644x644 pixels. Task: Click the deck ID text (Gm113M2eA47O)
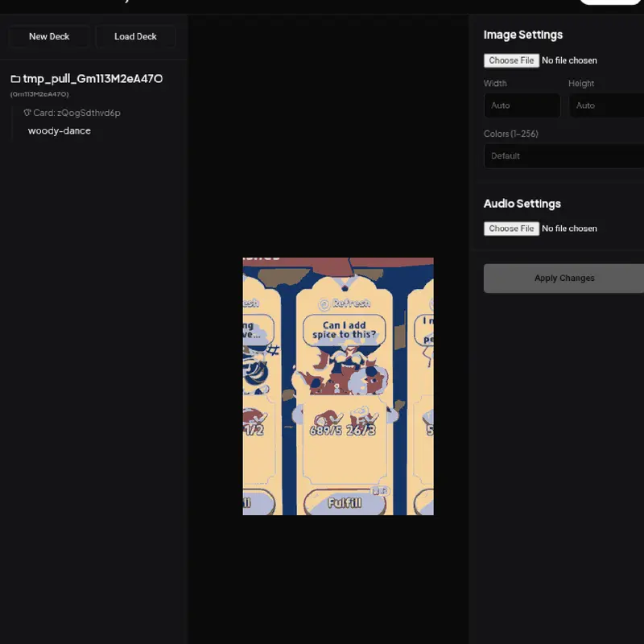39,94
